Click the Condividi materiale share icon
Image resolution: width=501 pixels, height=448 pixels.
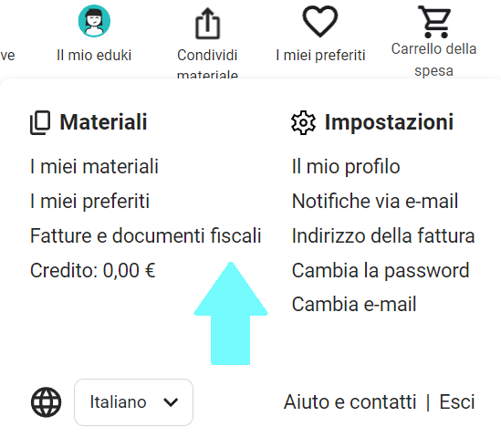[x=208, y=24]
